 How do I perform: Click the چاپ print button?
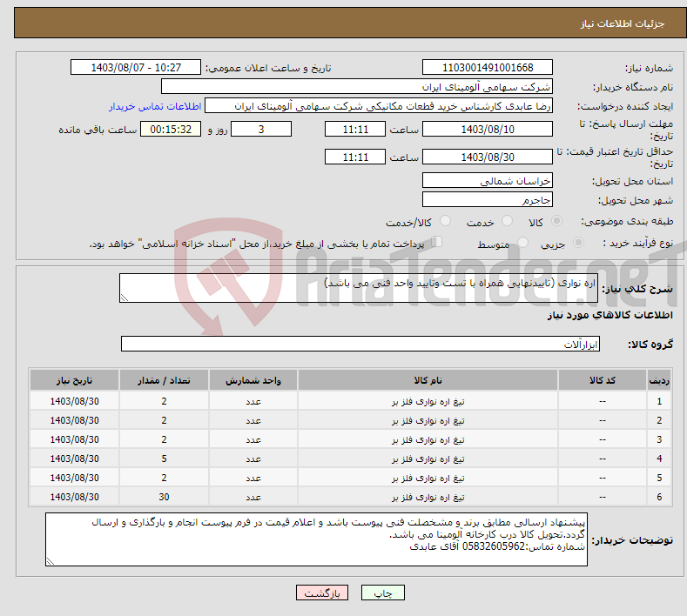pos(382,593)
